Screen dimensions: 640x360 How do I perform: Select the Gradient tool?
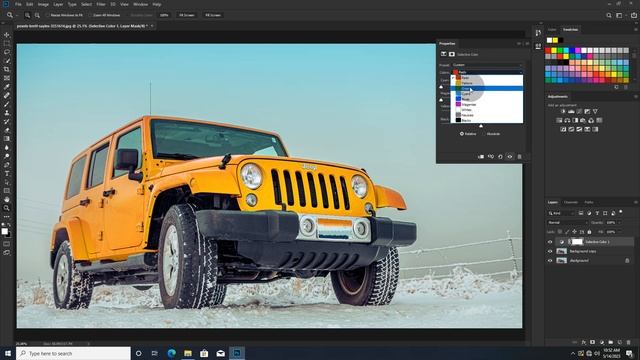coord(7,139)
